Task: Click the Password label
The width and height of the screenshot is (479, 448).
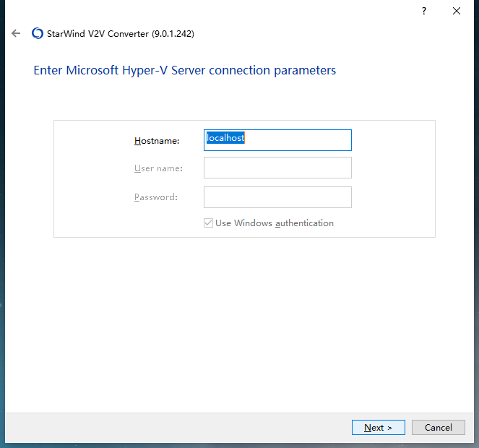Action: pyautogui.click(x=156, y=197)
